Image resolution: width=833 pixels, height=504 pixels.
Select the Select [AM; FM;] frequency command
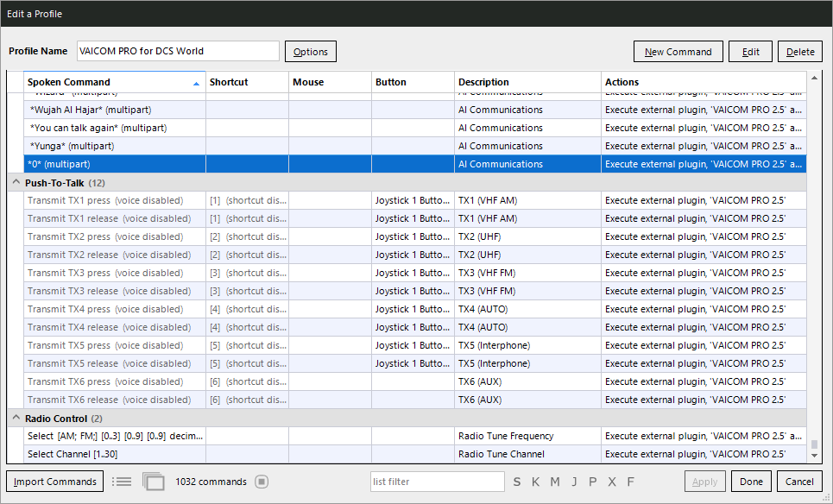(x=415, y=436)
